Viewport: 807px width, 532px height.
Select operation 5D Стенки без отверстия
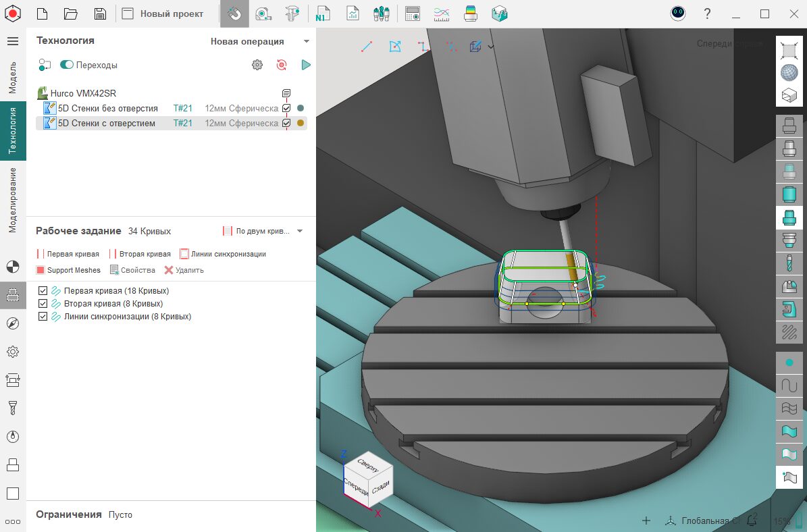coord(107,108)
